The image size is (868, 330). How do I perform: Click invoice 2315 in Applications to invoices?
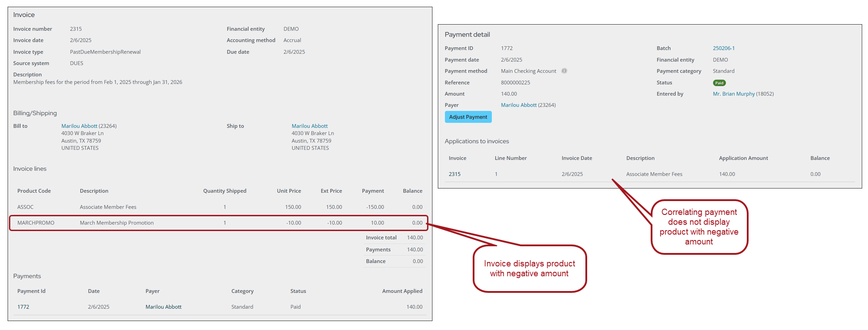[x=454, y=174]
